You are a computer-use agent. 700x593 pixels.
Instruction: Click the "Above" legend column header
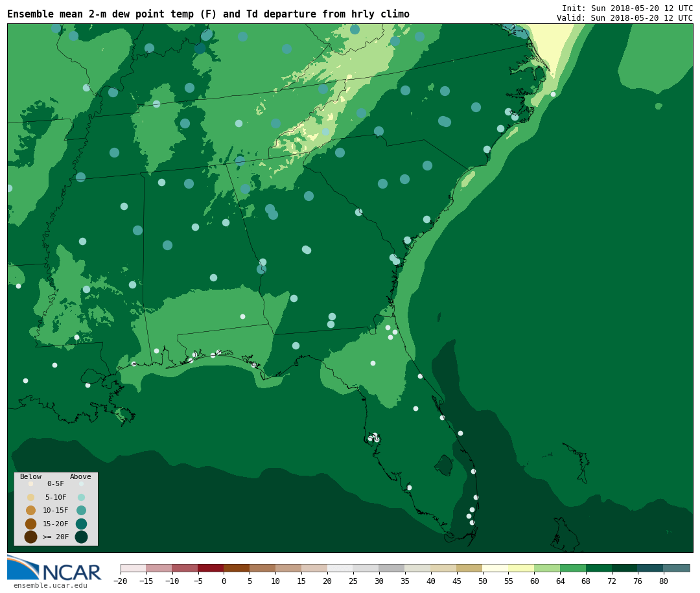[x=80, y=477]
